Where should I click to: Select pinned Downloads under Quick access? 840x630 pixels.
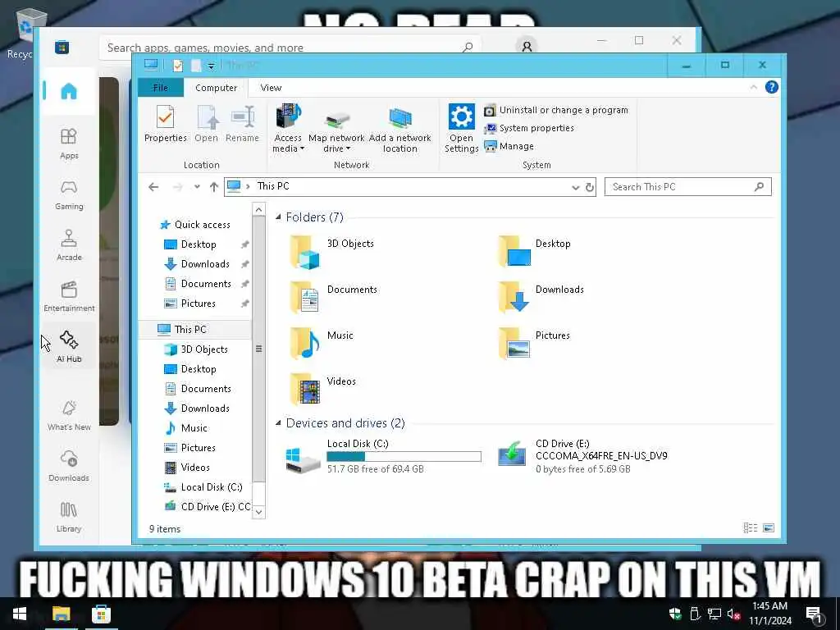204,264
